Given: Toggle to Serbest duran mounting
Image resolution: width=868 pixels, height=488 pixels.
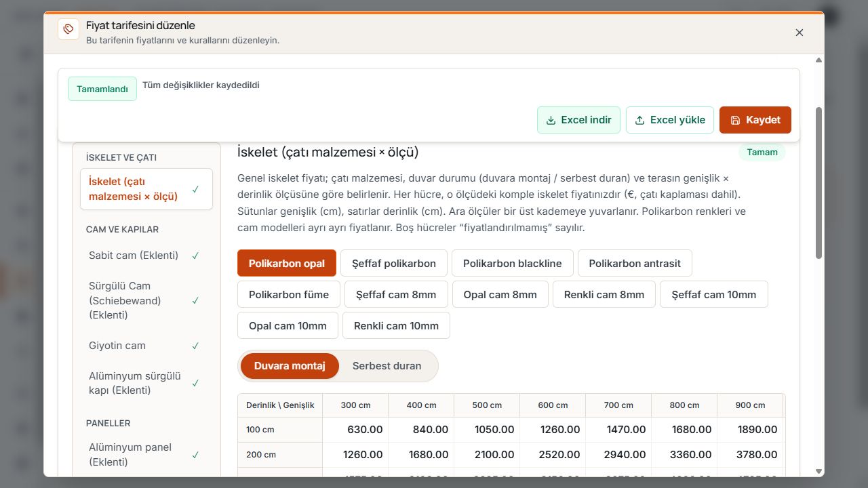Looking at the screenshot, I should 387,366.
